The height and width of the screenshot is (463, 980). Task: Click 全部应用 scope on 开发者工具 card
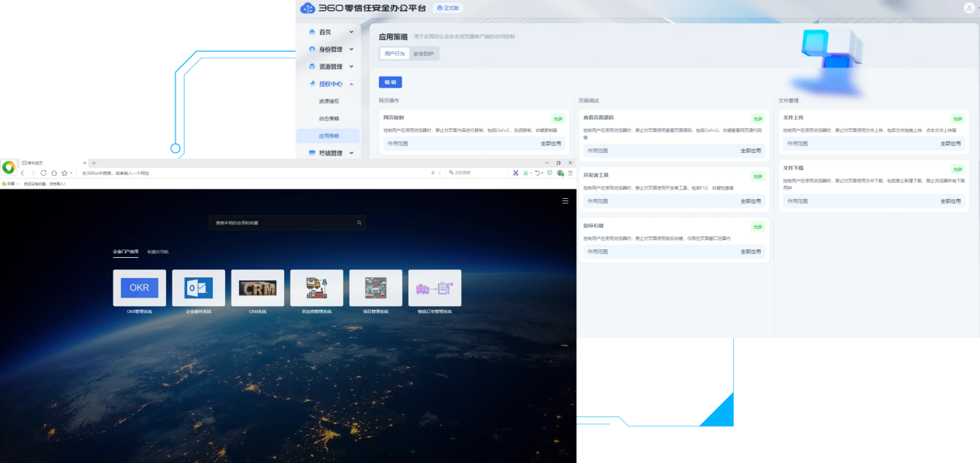pos(750,200)
